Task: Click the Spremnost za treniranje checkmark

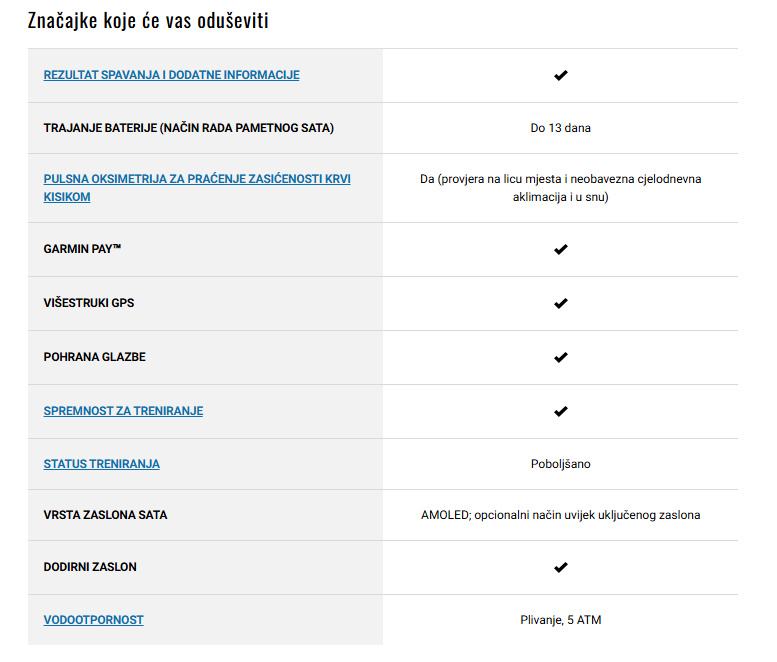Action: [560, 411]
